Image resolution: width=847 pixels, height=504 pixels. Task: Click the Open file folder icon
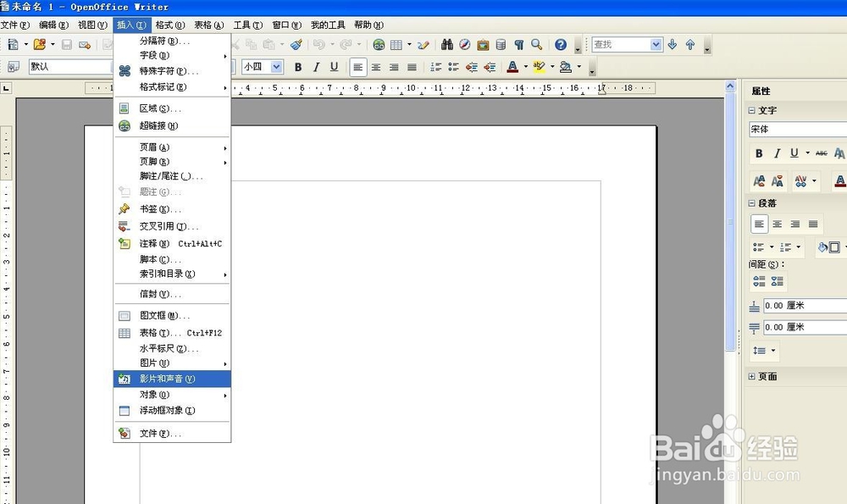tap(40, 44)
